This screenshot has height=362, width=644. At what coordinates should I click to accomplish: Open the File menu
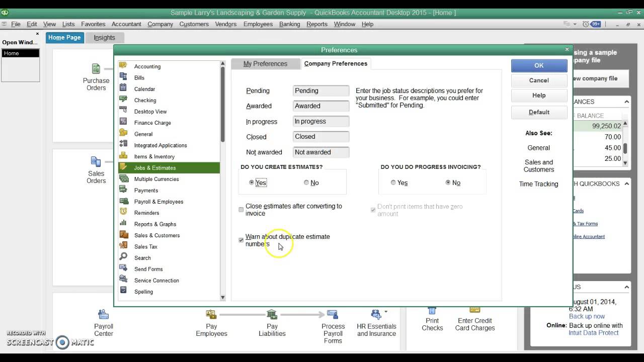[x=16, y=24]
